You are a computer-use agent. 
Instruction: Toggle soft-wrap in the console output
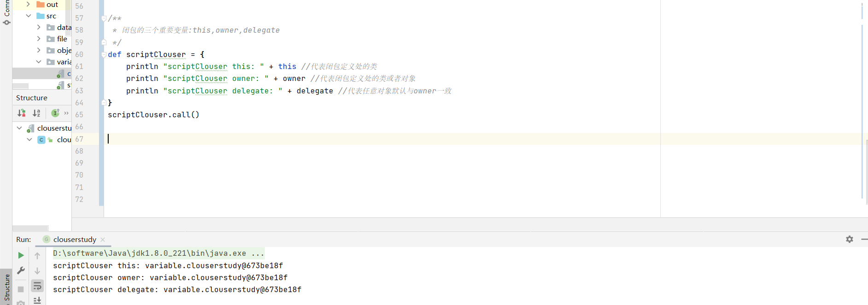click(x=37, y=286)
